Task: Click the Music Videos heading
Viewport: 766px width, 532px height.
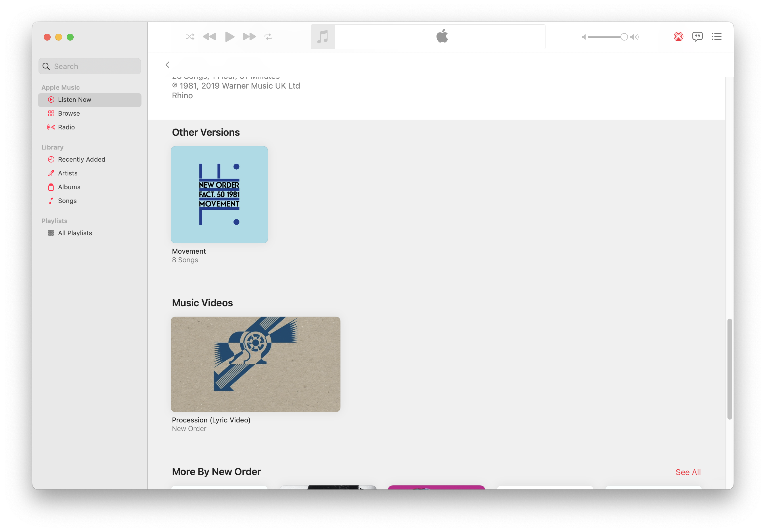Action: [x=202, y=303]
